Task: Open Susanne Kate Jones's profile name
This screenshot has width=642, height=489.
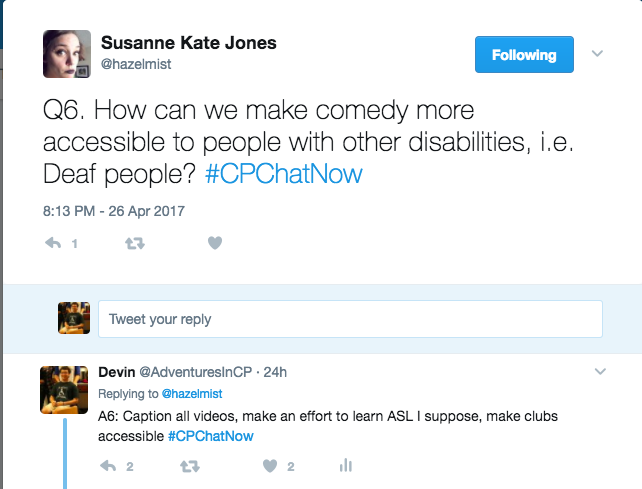Action: [189, 42]
